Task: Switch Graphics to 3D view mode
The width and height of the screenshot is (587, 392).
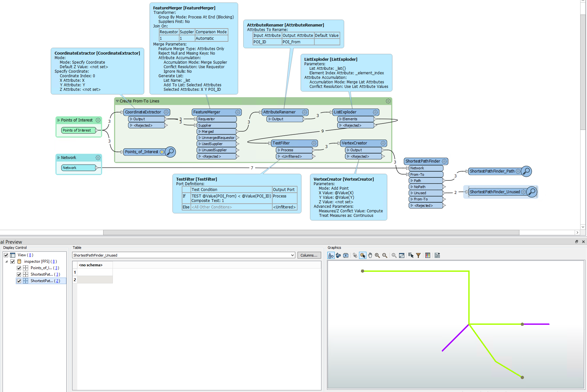Action: tap(338, 255)
